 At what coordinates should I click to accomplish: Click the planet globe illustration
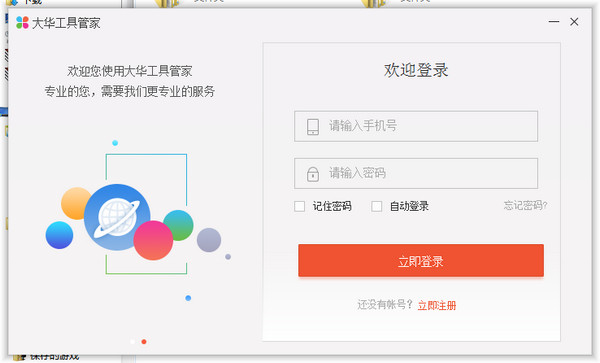coord(117,217)
